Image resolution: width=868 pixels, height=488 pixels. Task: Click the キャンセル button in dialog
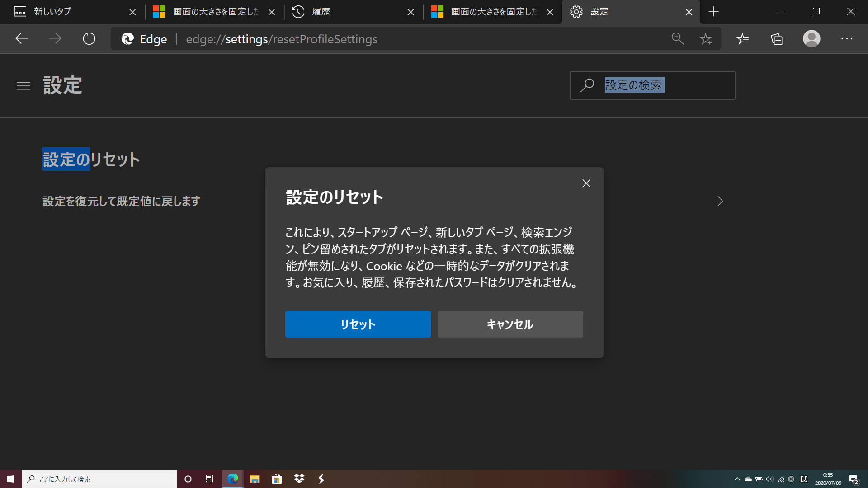click(510, 324)
